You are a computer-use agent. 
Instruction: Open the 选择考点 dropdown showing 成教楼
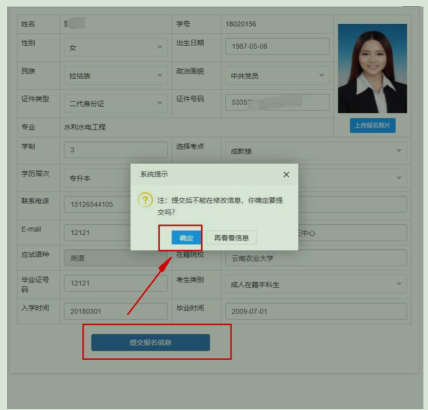(x=316, y=151)
